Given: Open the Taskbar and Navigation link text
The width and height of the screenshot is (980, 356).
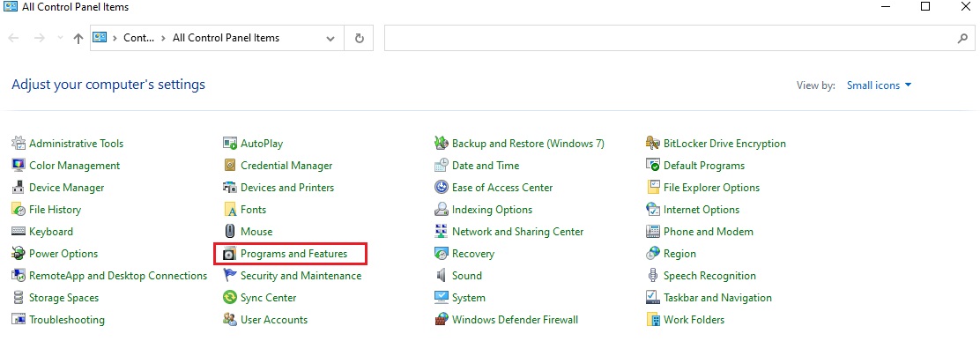Looking at the screenshot, I should (717, 298).
